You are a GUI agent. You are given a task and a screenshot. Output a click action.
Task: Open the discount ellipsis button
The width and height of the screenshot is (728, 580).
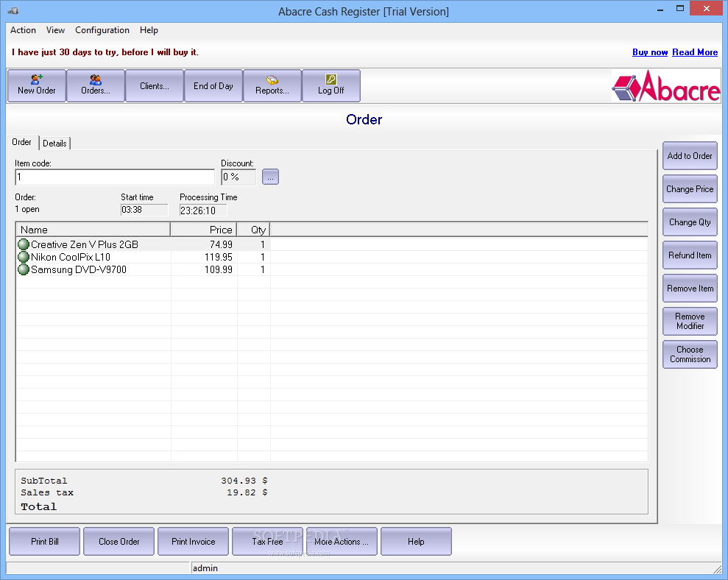[x=270, y=177]
